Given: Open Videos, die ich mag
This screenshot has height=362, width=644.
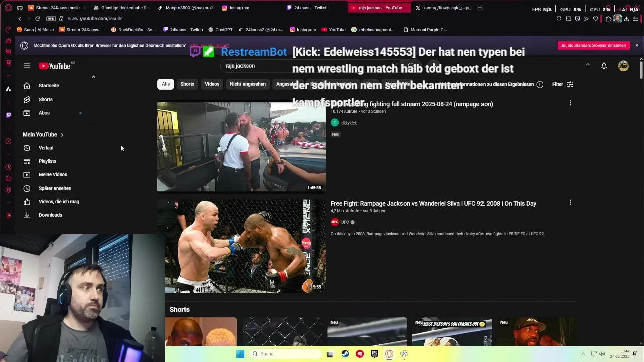Looking at the screenshot, I should pyautogui.click(x=54, y=202).
